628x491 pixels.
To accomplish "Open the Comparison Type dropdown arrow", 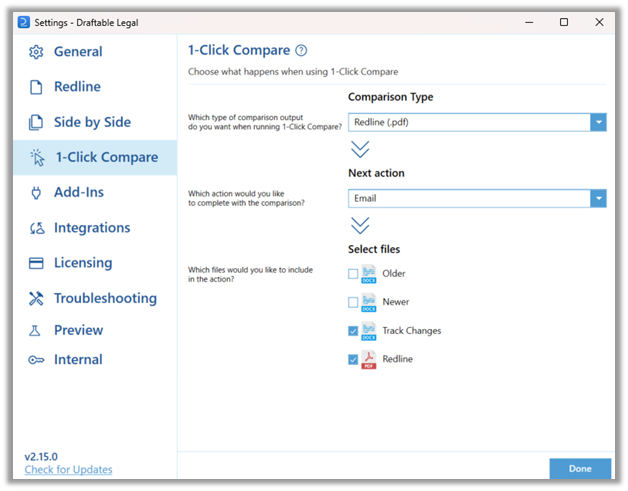I will (x=598, y=123).
